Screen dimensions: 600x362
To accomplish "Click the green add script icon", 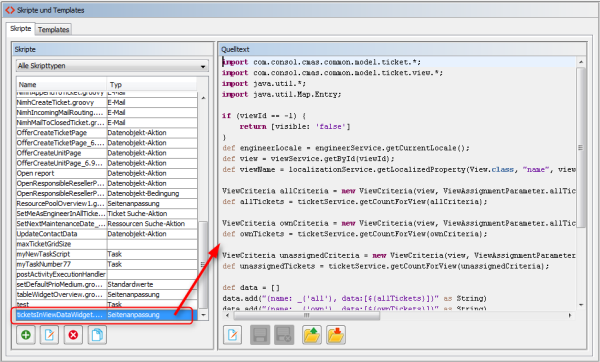I will click(x=26, y=335).
